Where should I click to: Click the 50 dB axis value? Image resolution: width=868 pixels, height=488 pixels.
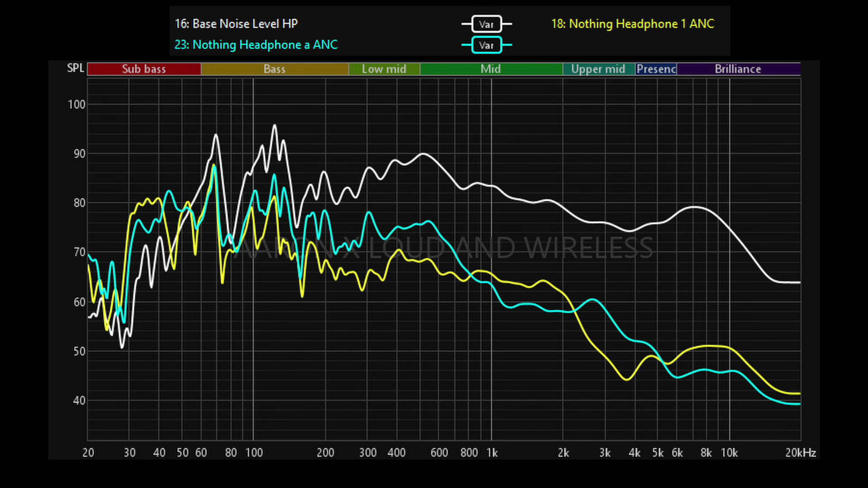(x=79, y=351)
